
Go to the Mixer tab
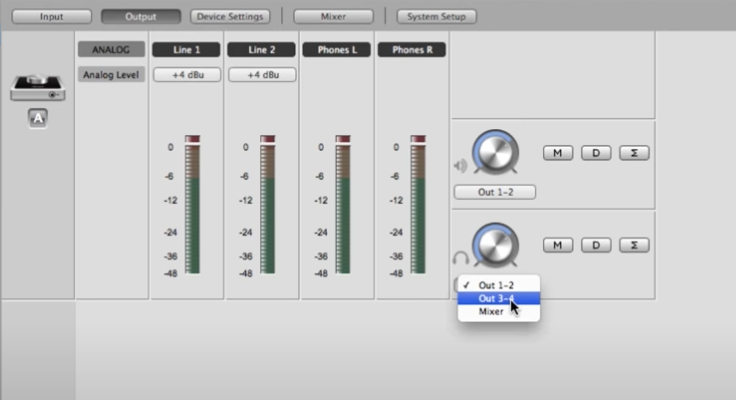click(x=333, y=16)
